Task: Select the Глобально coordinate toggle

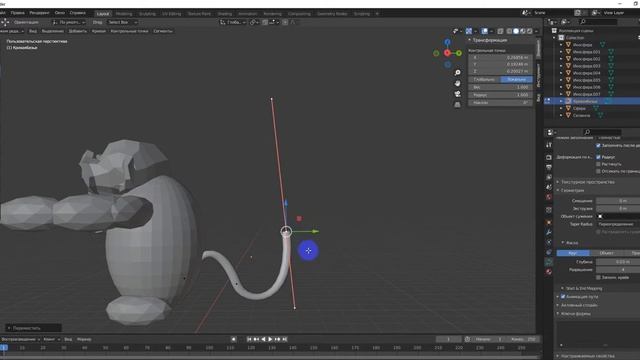Action: pyautogui.click(x=484, y=79)
